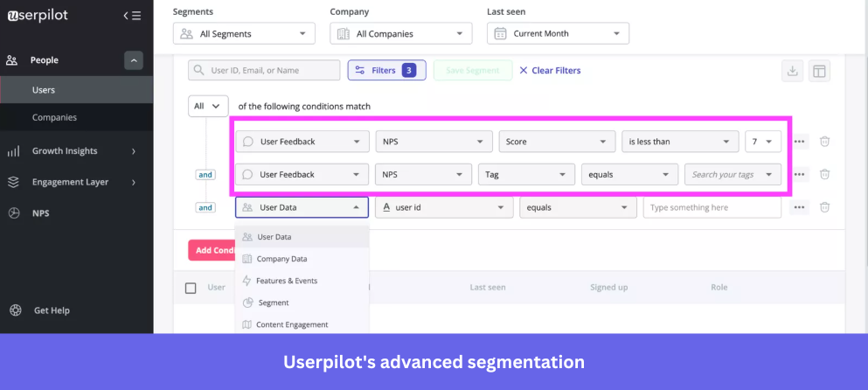The height and width of the screenshot is (390, 868).
Task: Click the Get Help lifebuoy icon
Action: pos(16,310)
